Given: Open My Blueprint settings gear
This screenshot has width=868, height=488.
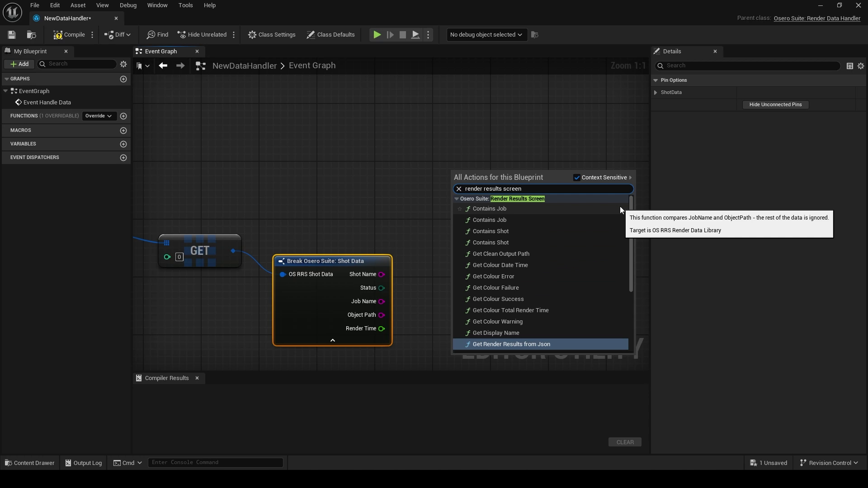Looking at the screenshot, I should 123,64.
